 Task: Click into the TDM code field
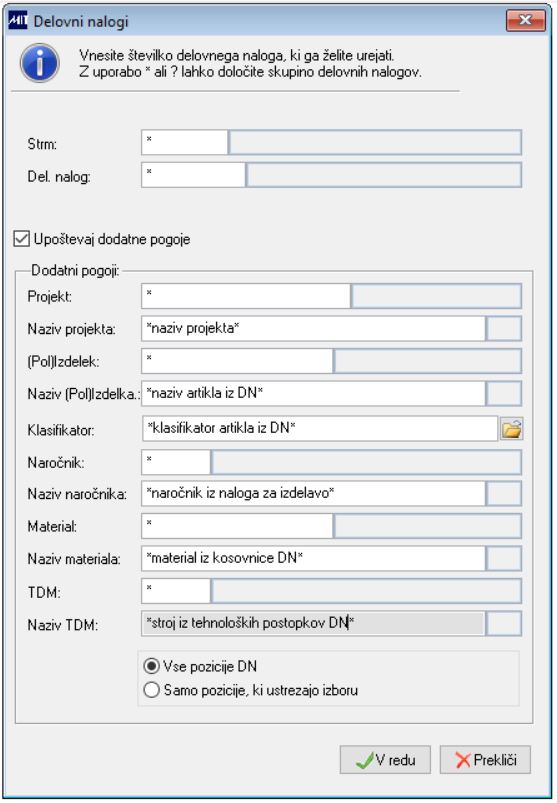[176, 591]
